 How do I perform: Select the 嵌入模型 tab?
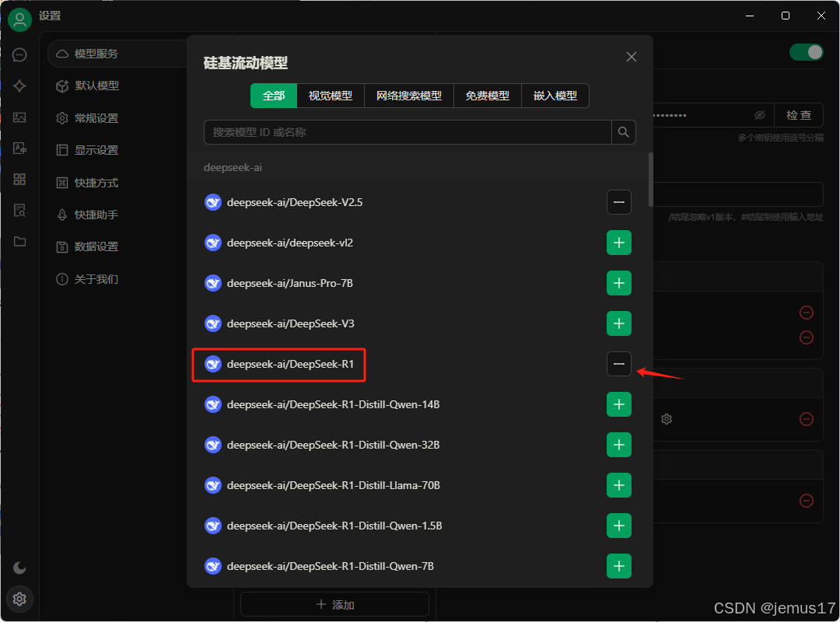tap(555, 96)
